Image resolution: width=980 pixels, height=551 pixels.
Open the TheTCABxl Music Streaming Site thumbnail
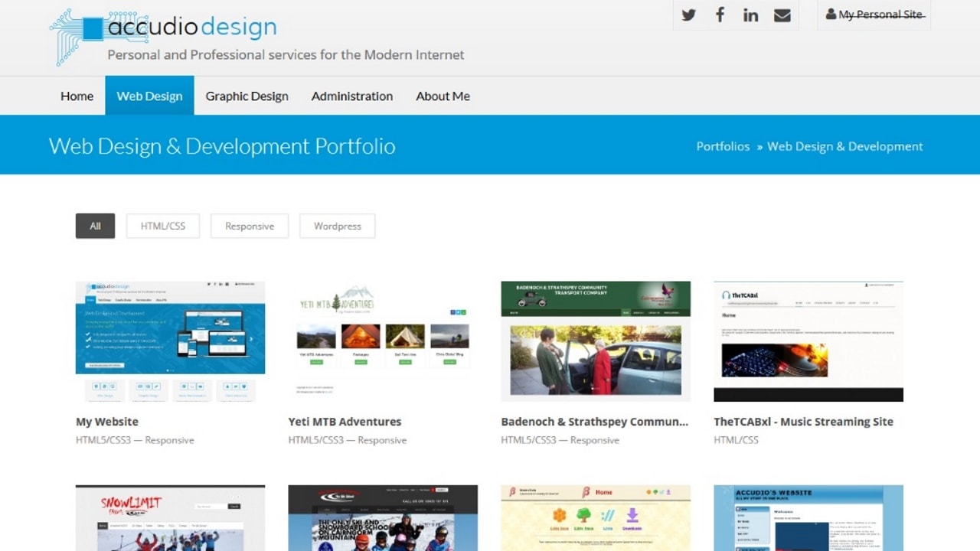pos(808,341)
